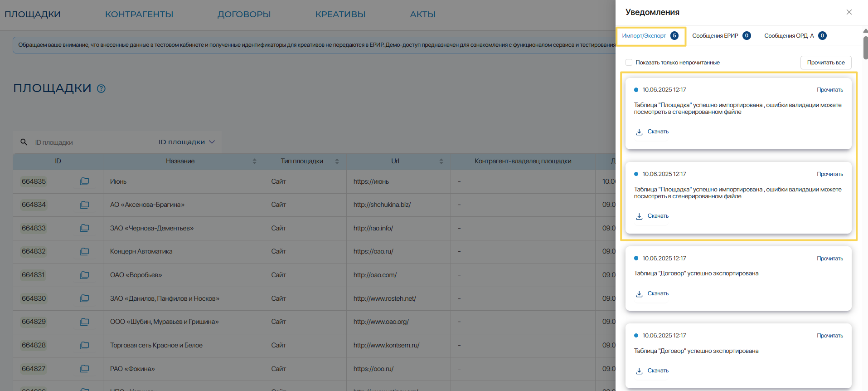The image size is (868, 391).
Task: Sort table by Тип площадки column
Action: (x=337, y=161)
